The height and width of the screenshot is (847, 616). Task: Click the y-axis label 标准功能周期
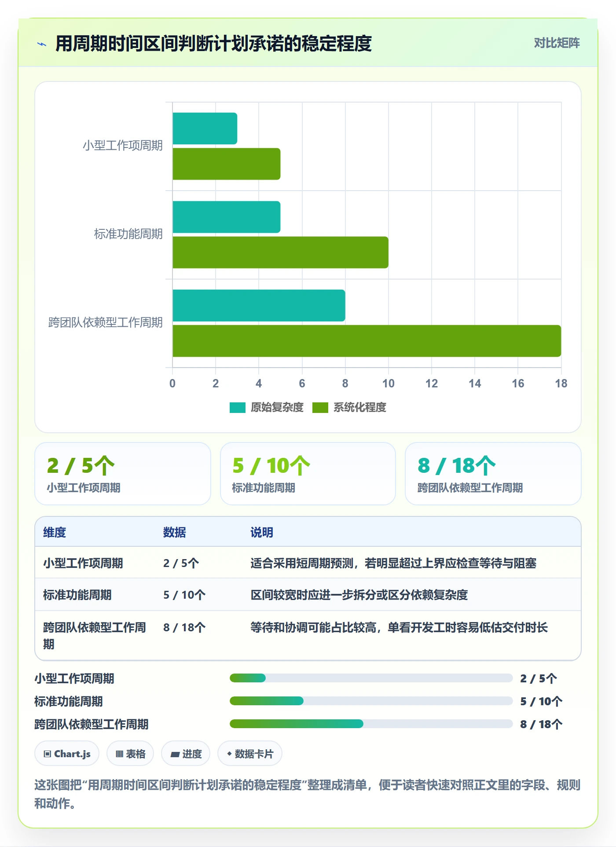coord(128,234)
